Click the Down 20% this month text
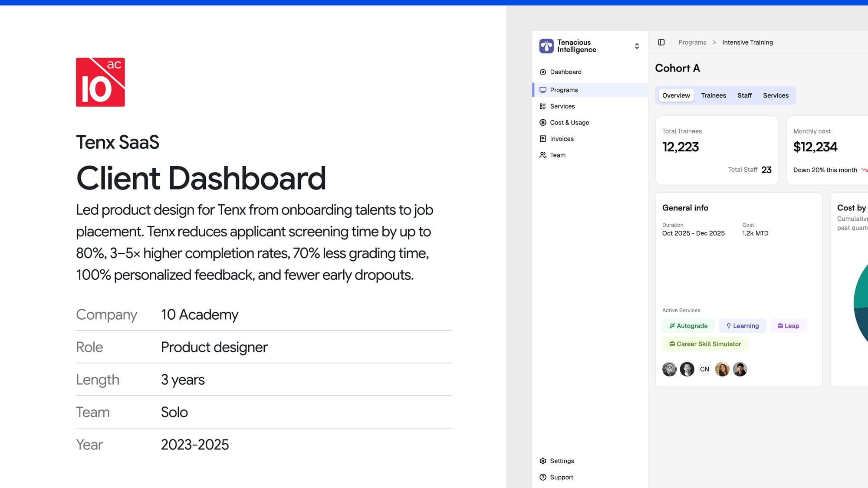Screen dimensions: 868x488 [x=825, y=170]
